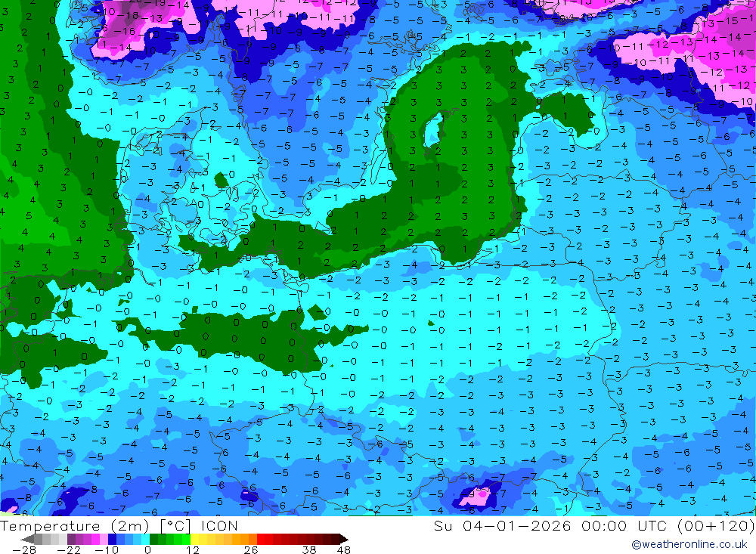Click the -10 label on the color scale
Image resolution: width=756 pixels, height=554 pixels.
(107, 549)
